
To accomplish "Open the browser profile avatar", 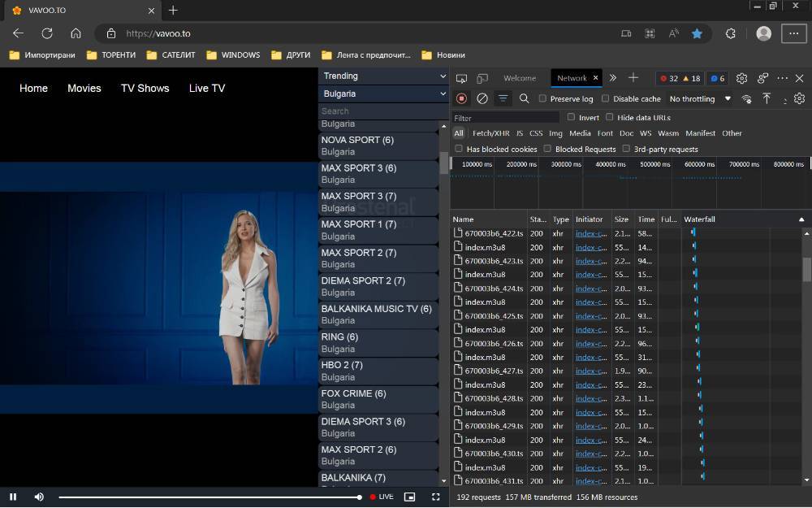I will 763,33.
